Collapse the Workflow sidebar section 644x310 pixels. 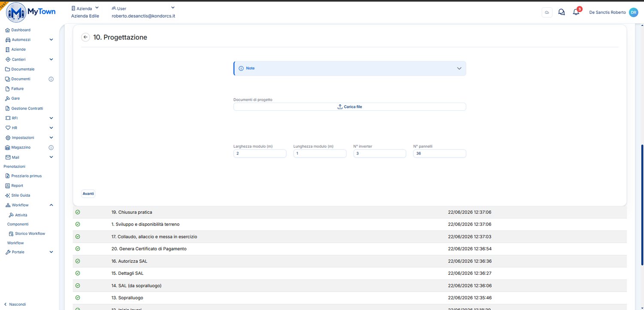tap(51, 205)
